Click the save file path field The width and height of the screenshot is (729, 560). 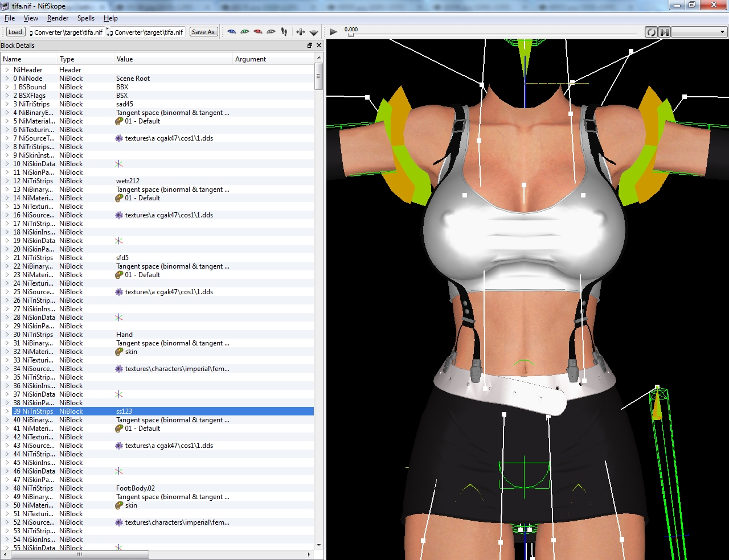coord(146,32)
